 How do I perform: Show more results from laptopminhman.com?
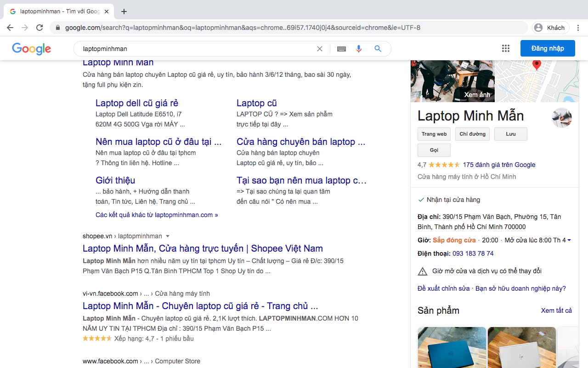point(157,215)
